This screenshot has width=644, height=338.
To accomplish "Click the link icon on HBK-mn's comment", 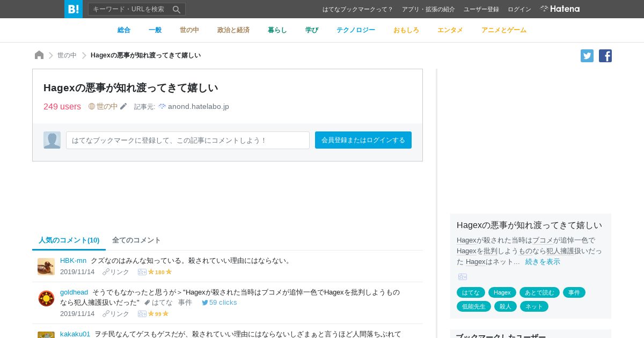I will 106,272.
